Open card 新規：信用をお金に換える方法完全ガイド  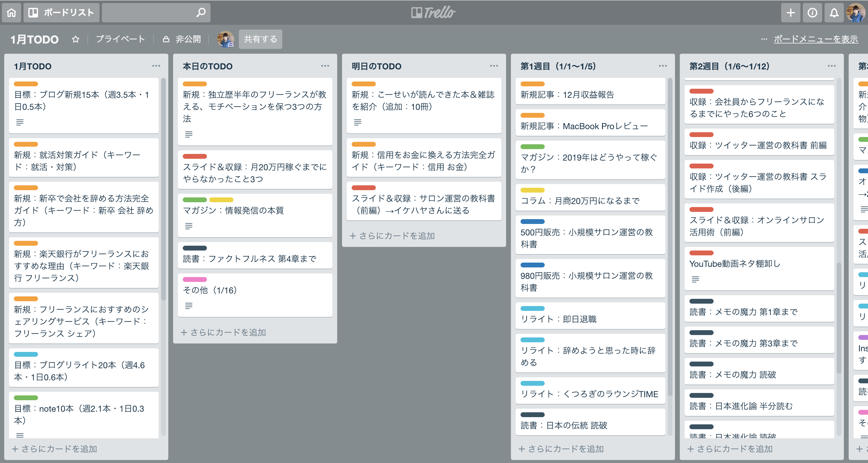(x=424, y=158)
